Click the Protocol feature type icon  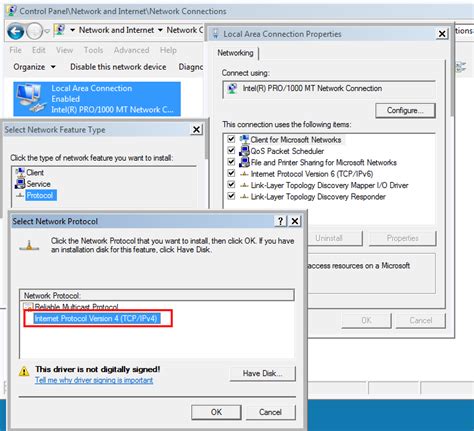click(x=20, y=195)
